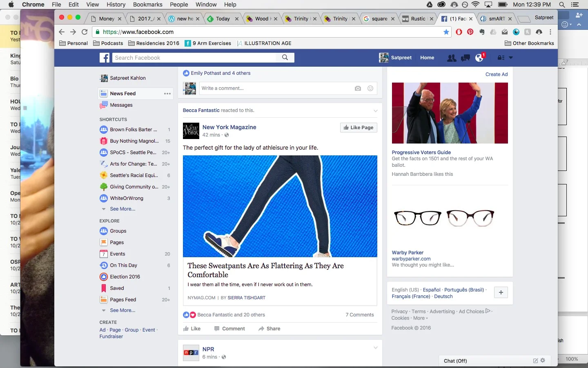Open Other Bookmarks folder
This screenshot has width=588, height=368.
click(x=529, y=43)
